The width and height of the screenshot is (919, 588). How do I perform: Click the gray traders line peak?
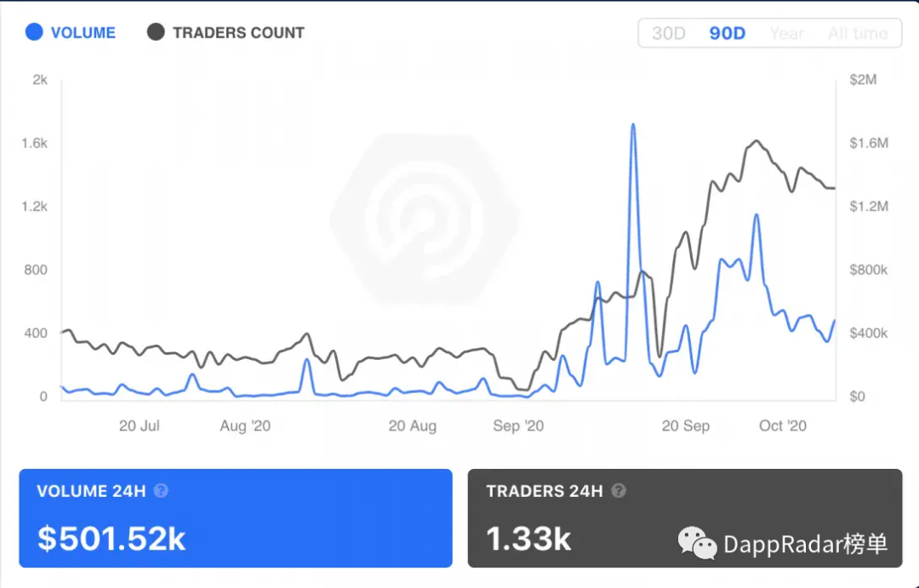coord(756,141)
